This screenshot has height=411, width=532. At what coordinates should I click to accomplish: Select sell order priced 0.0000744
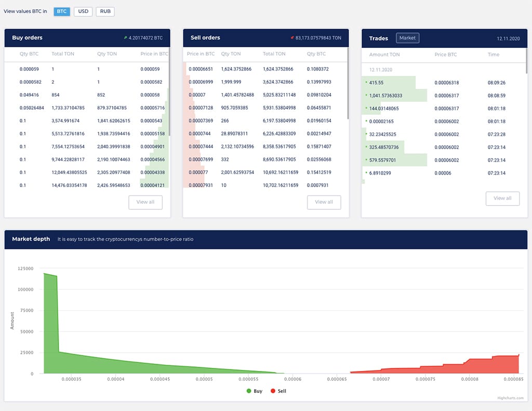[265, 134]
